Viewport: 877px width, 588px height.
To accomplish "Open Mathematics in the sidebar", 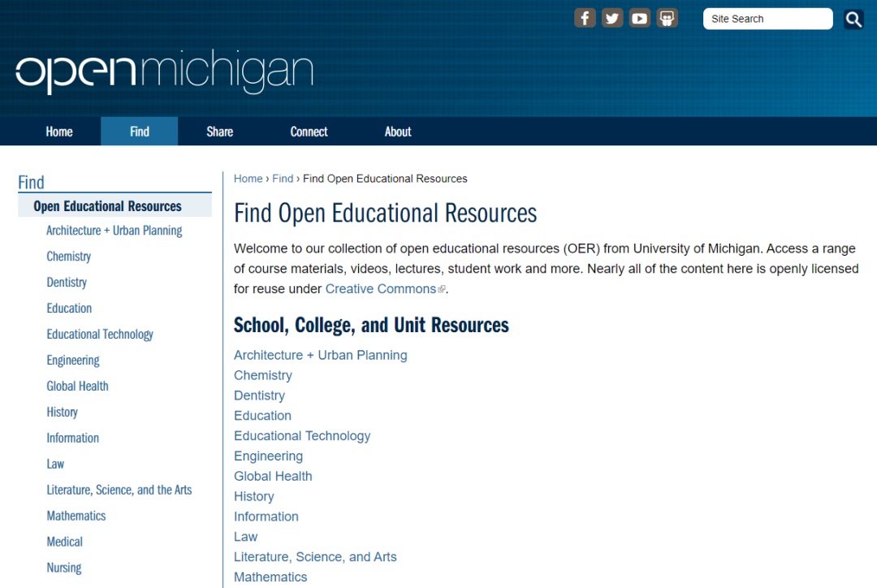I will click(x=76, y=516).
